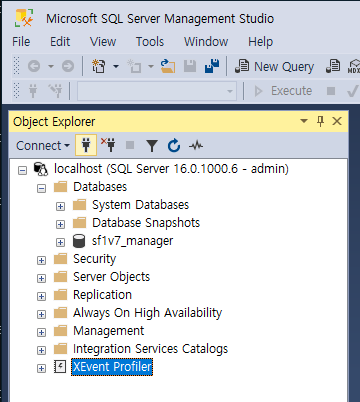This screenshot has width=360, height=402.
Task: Click the Navigate Backward arrow icon
Action: (x=34, y=66)
